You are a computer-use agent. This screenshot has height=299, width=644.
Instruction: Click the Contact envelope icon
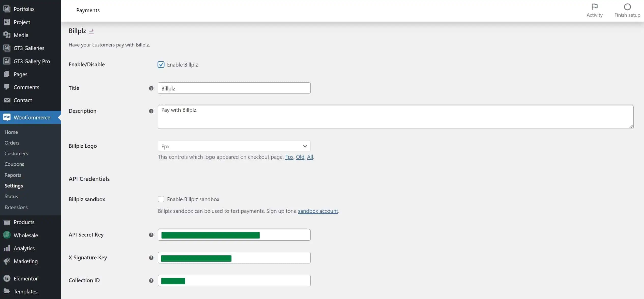click(7, 100)
